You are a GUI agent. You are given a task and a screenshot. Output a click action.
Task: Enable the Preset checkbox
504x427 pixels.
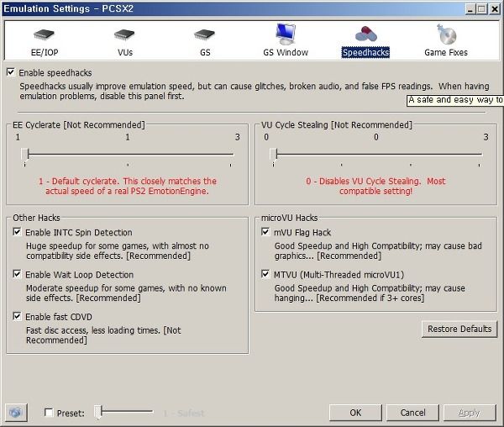49,412
